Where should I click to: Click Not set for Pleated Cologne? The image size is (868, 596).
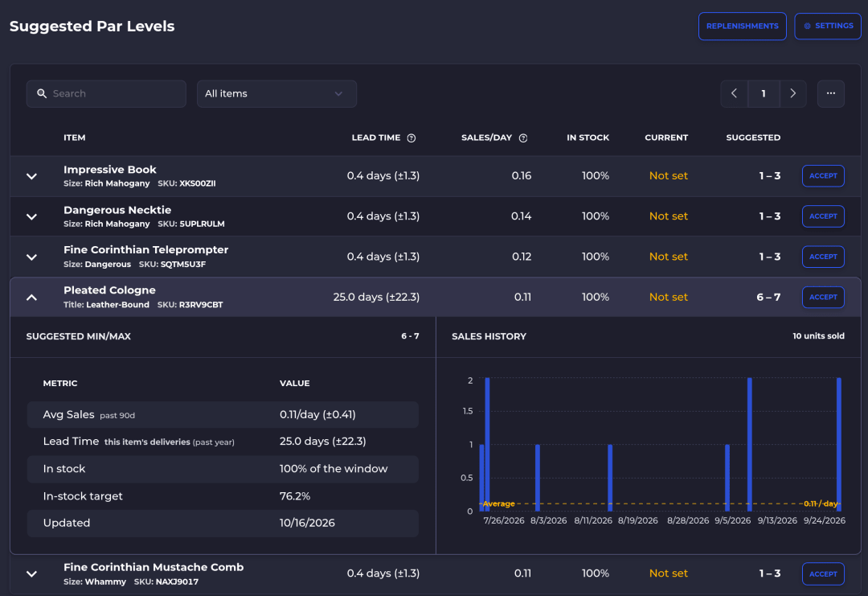(x=668, y=298)
